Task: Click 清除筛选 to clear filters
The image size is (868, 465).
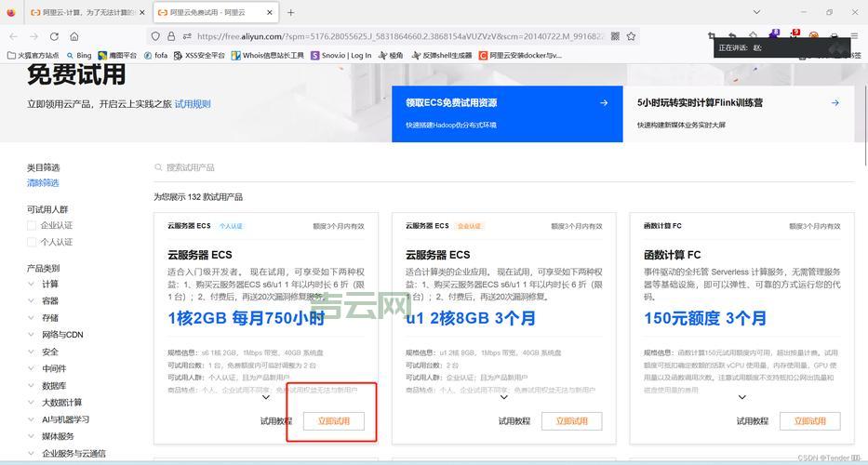Action: click(43, 182)
